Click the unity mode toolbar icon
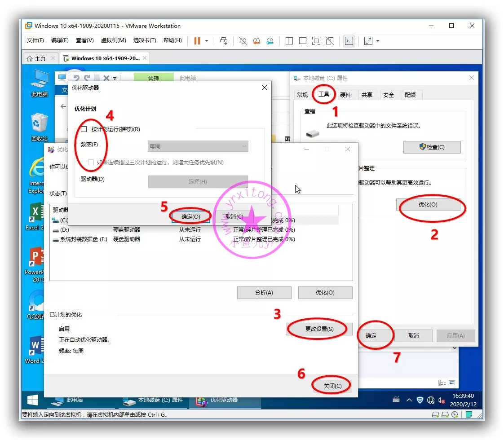This screenshot has width=504, height=440. (330, 41)
